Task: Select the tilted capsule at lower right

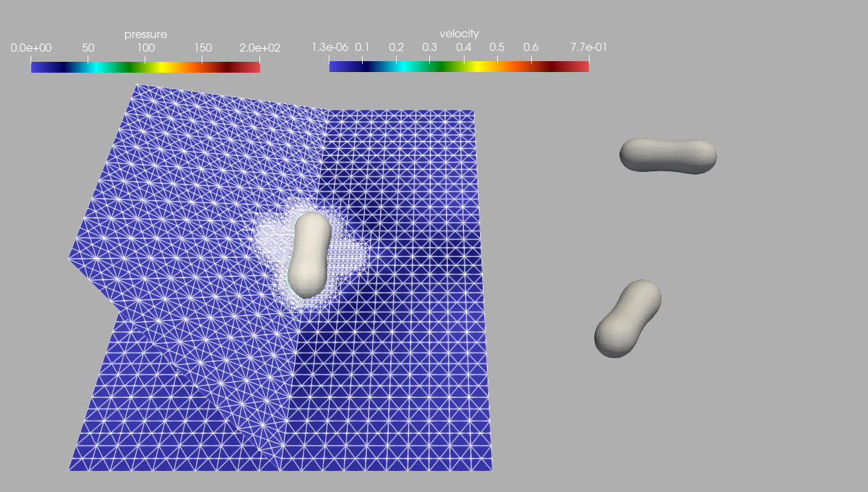Action: click(x=628, y=319)
